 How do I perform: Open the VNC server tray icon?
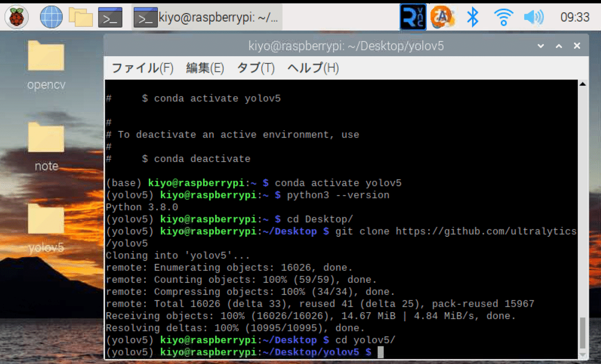point(413,18)
